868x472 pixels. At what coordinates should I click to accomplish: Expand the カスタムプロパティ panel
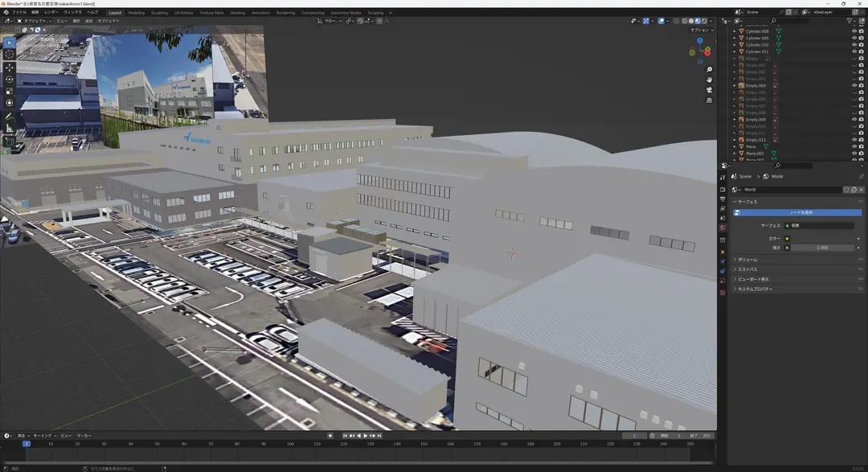pos(753,289)
